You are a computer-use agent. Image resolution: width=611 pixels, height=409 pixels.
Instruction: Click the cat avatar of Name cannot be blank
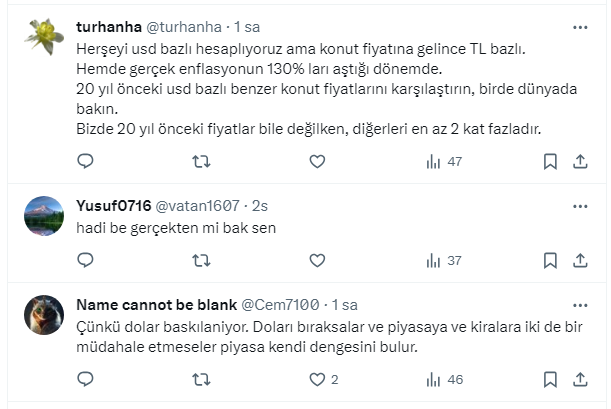click(44, 313)
